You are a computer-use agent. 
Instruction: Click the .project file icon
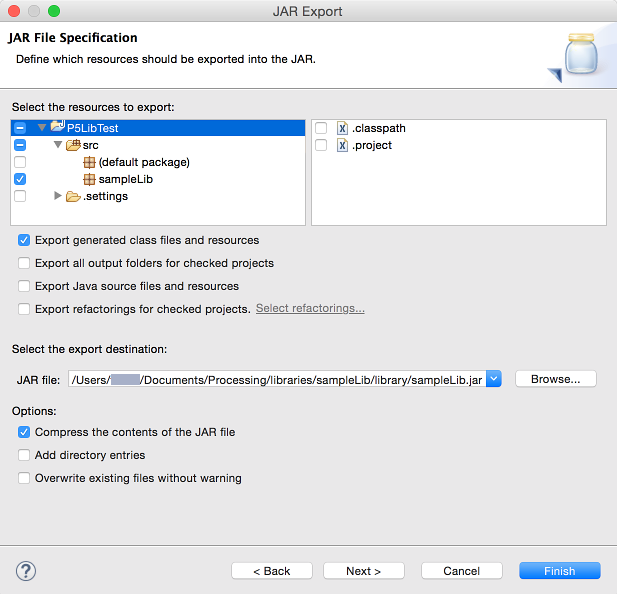pyautogui.click(x=342, y=145)
